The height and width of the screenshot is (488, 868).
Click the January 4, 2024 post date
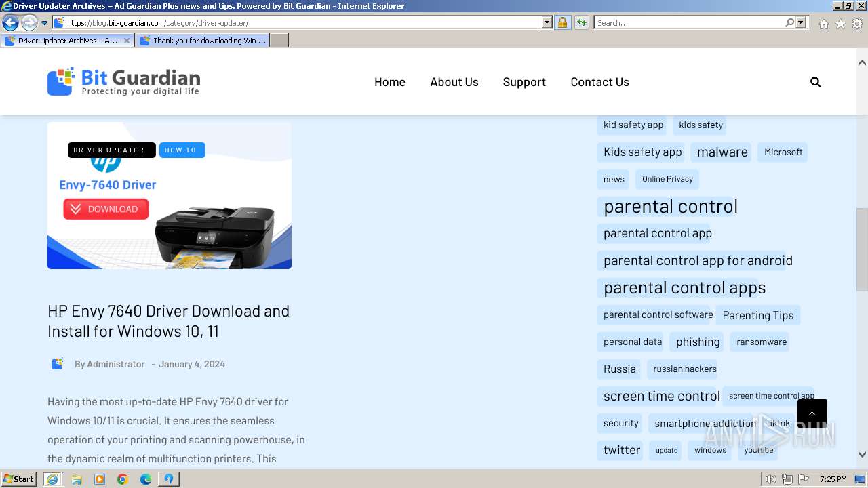[192, 364]
